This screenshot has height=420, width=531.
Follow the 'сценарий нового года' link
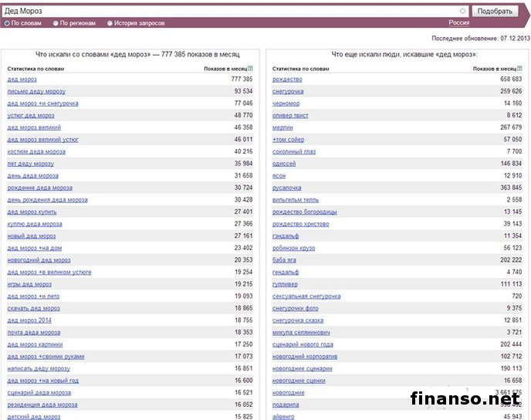point(303,344)
